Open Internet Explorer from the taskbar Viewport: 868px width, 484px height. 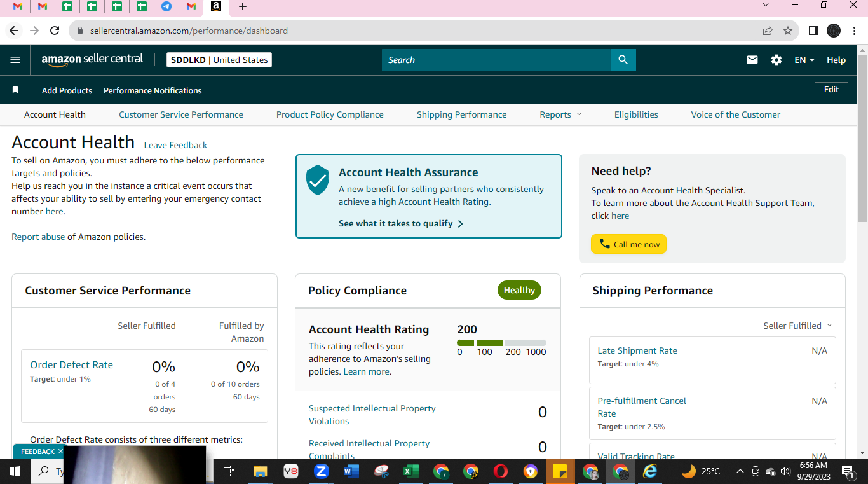pyautogui.click(x=650, y=471)
